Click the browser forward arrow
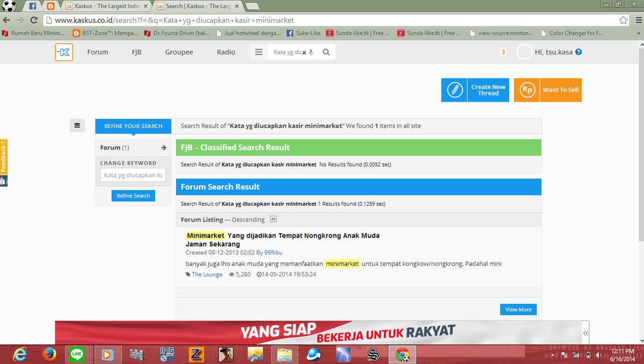The width and height of the screenshot is (644, 364). click(20, 20)
